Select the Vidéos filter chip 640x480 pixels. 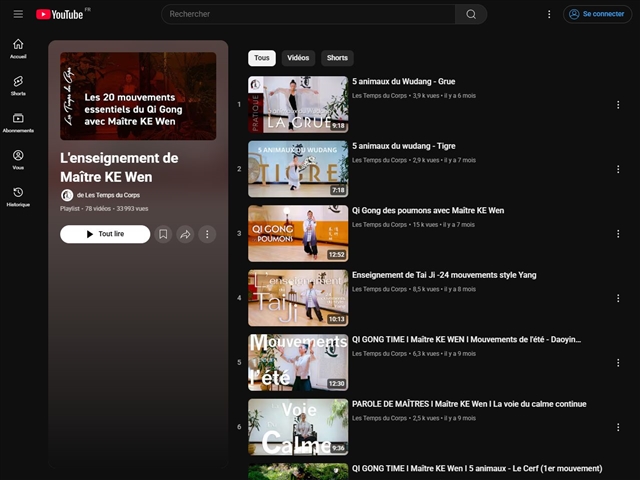coord(298,58)
